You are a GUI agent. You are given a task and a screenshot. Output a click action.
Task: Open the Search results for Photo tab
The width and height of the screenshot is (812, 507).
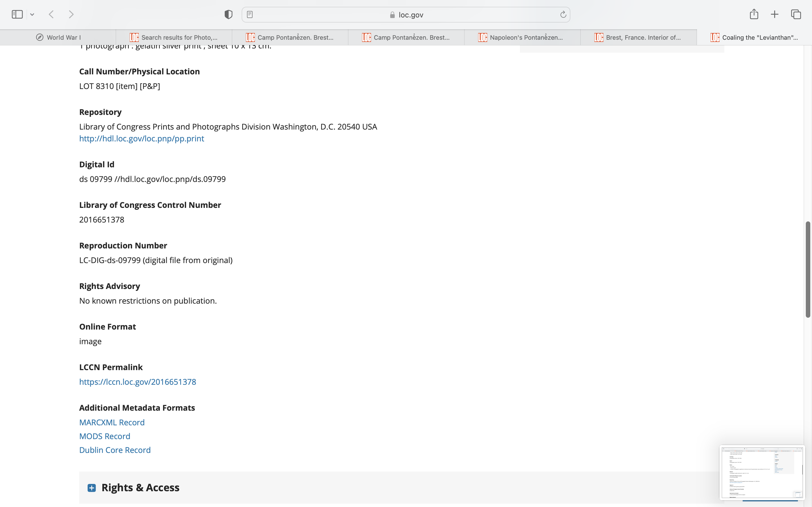(174, 37)
